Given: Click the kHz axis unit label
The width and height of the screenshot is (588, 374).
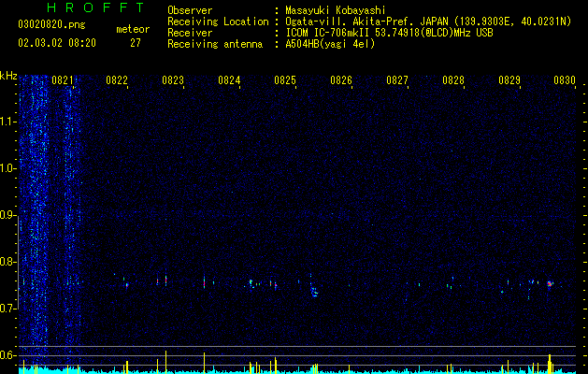Looking at the screenshot, I should tap(8, 76).
